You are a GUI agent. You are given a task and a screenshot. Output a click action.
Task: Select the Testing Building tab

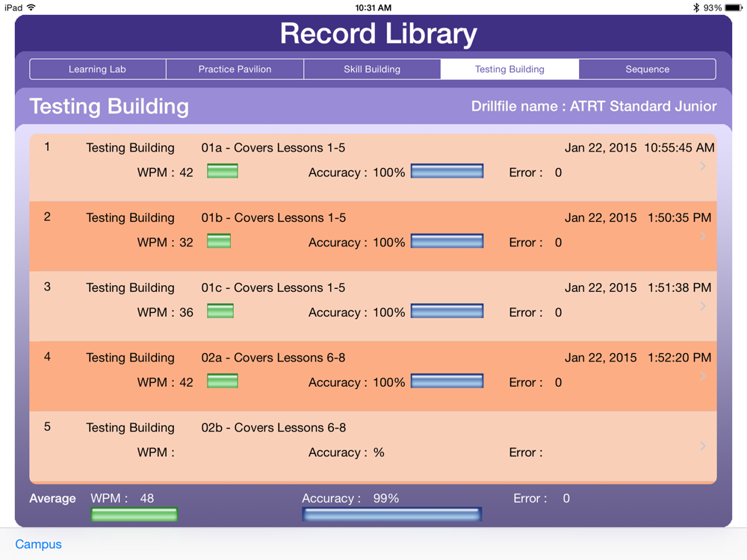509,69
